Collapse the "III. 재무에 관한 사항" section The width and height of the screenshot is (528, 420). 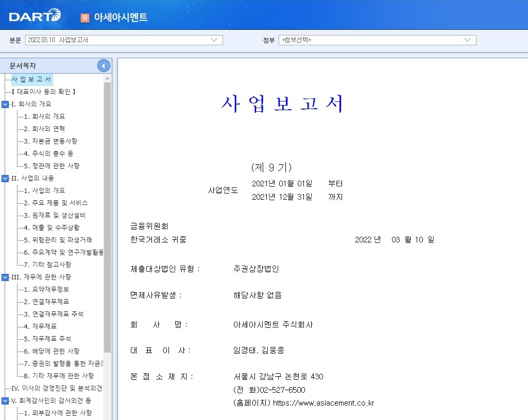click(6, 277)
